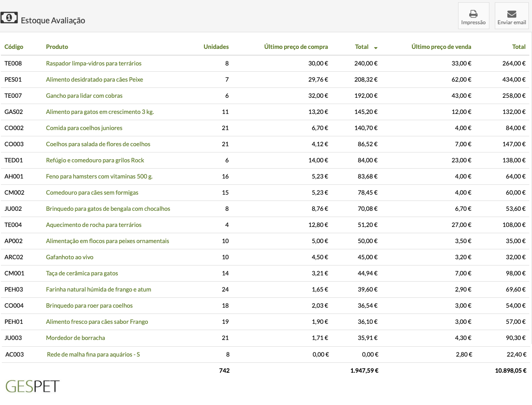Click the printer icon for Impressão

click(x=473, y=13)
